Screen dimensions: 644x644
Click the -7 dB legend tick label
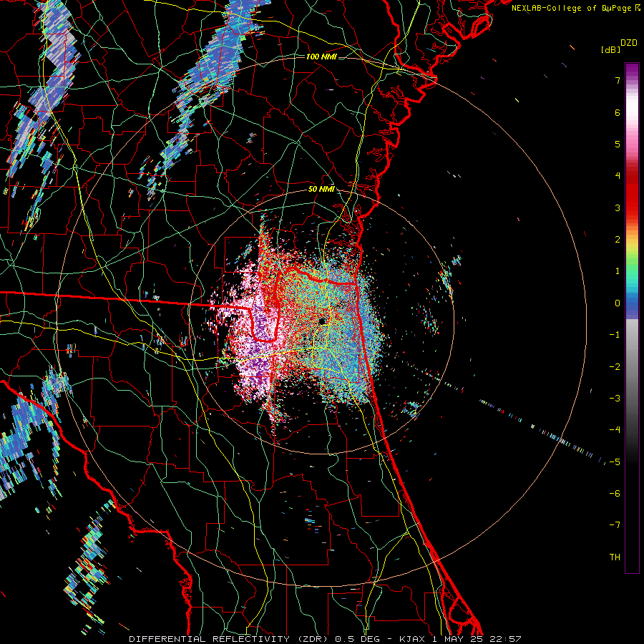[615, 525]
